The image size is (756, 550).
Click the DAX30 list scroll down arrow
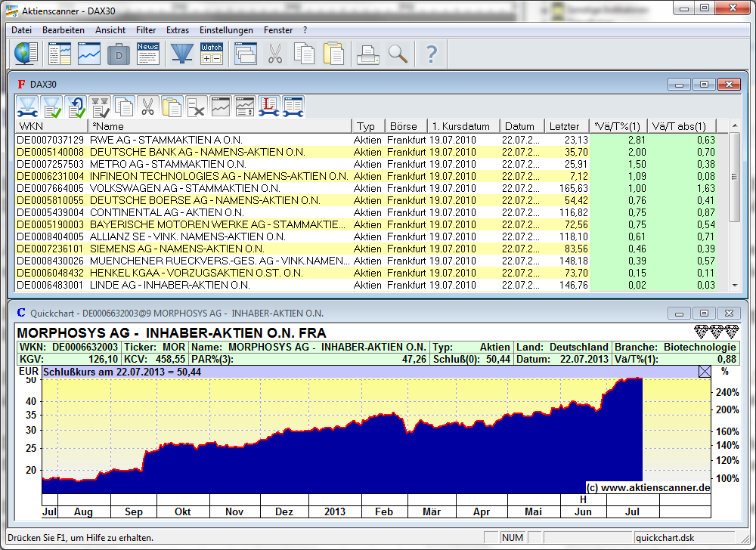coord(735,285)
